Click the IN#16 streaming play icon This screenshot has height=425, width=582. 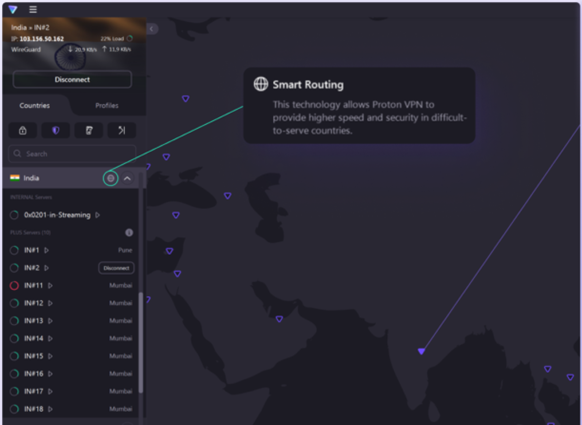(50, 373)
